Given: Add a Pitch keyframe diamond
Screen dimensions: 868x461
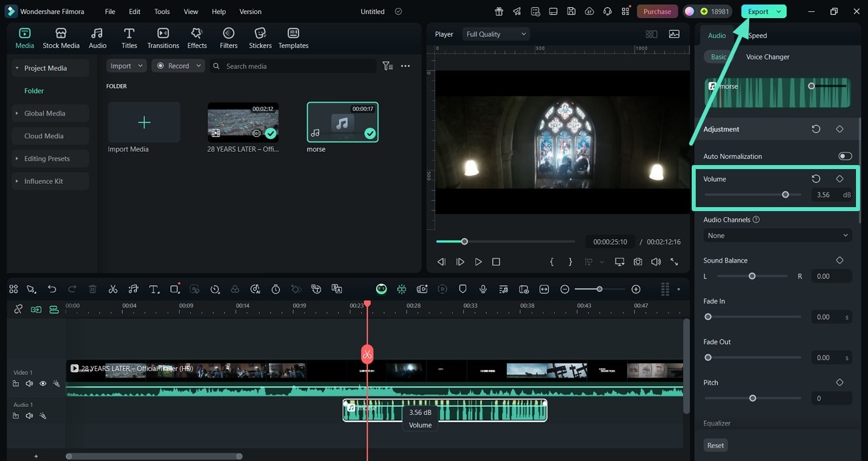Looking at the screenshot, I should [x=839, y=383].
